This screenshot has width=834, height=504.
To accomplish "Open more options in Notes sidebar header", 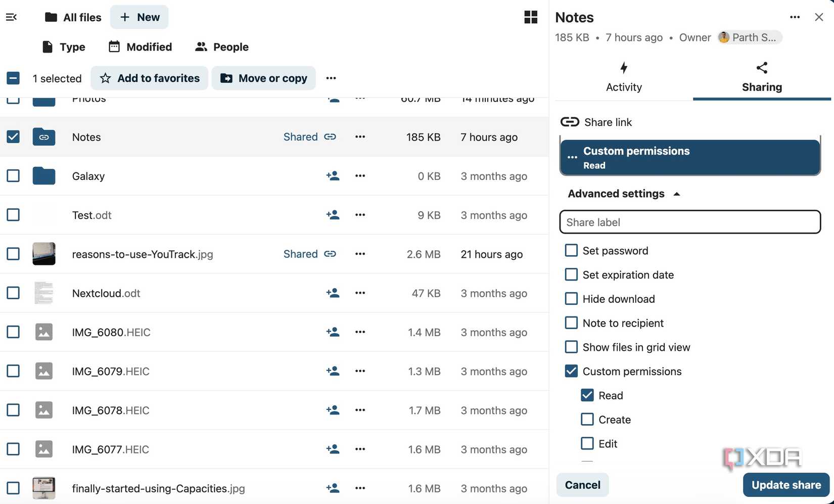I will (x=795, y=17).
